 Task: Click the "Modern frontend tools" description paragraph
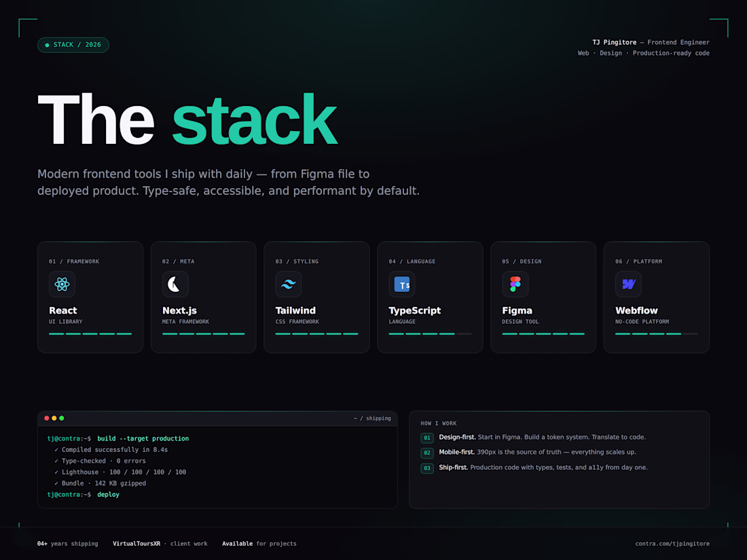(x=229, y=183)
